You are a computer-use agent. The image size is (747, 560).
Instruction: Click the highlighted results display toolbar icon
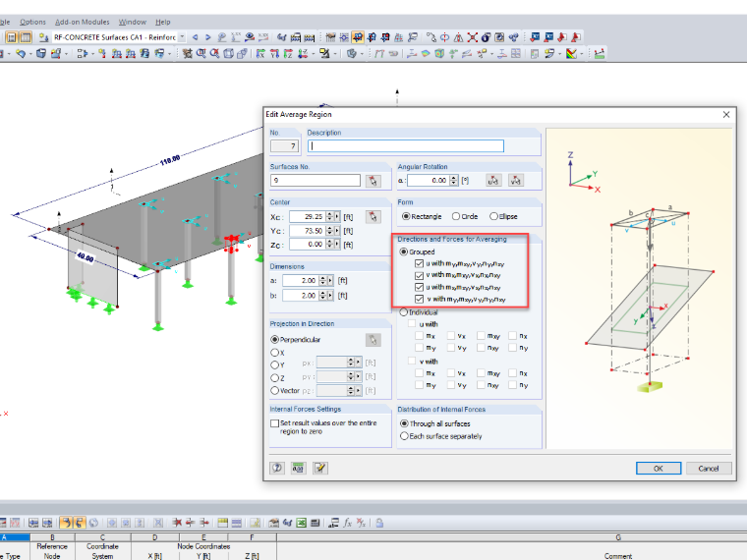tap(358, 37)
